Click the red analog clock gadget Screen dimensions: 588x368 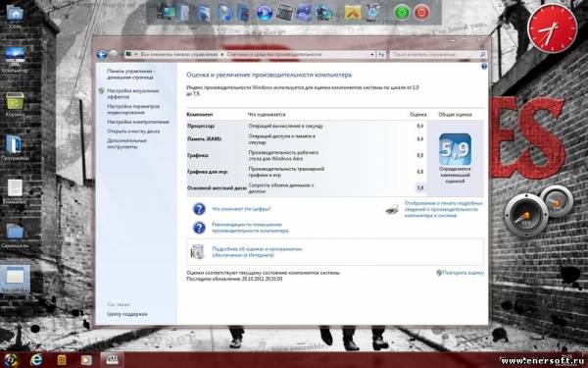pos(552,27)
